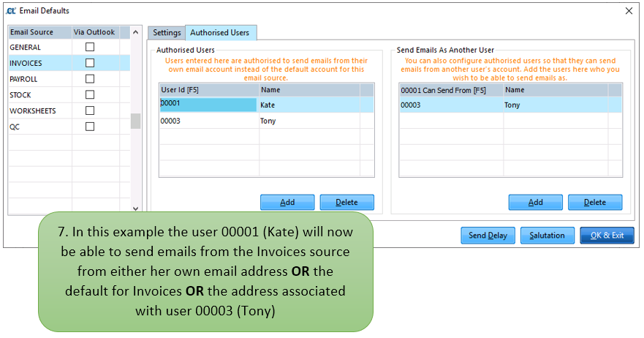Select user id 00003 in Authorised Users grid

pyautogui.click(x=209, y=121)
